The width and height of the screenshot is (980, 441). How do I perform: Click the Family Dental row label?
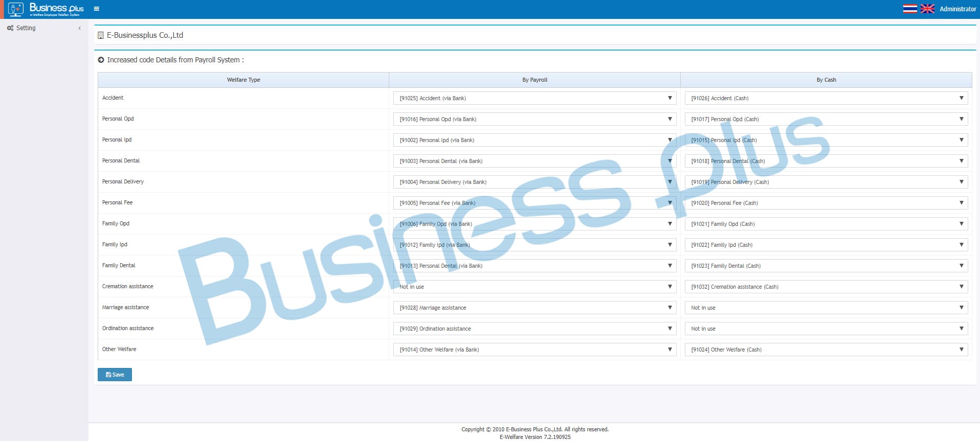click(119, 265)
